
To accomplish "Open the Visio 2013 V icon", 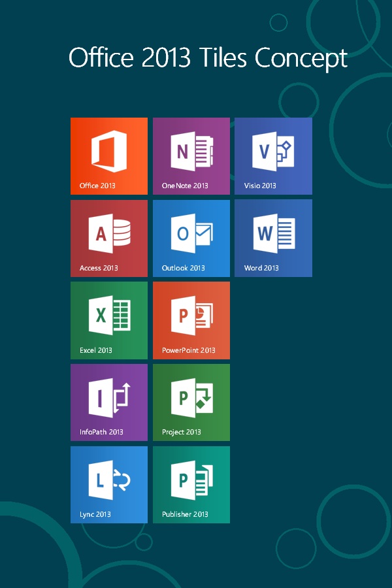I will coord(273,151).
